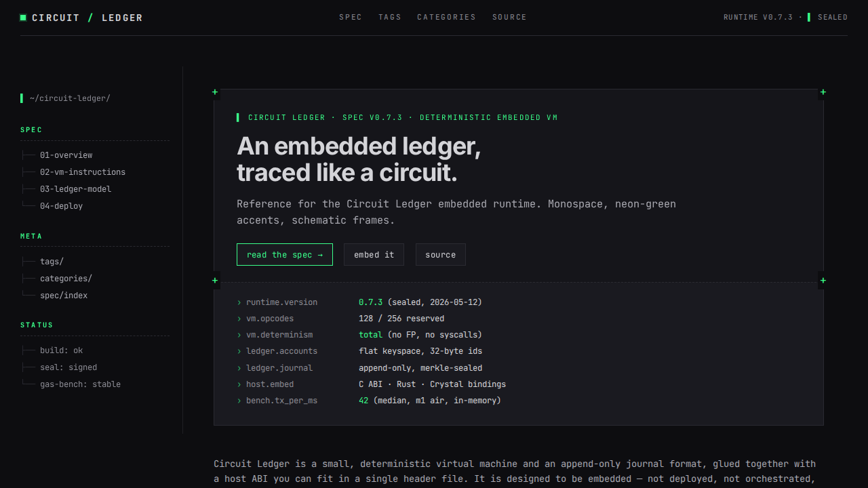Click the SPEC sidebar section heading

tap(31, 130)
